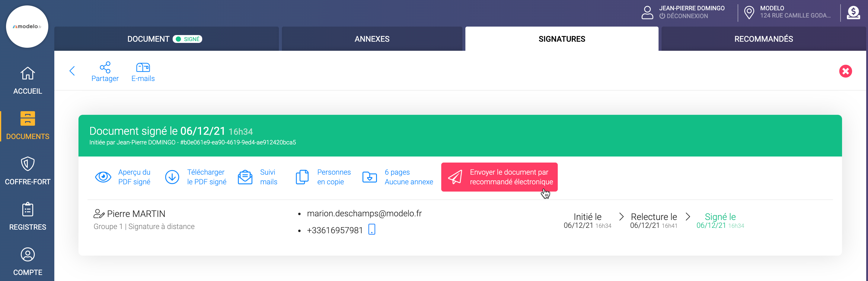Screen dimensions: 868x281
Task: Open the Registres section
Action: [28, 216]
